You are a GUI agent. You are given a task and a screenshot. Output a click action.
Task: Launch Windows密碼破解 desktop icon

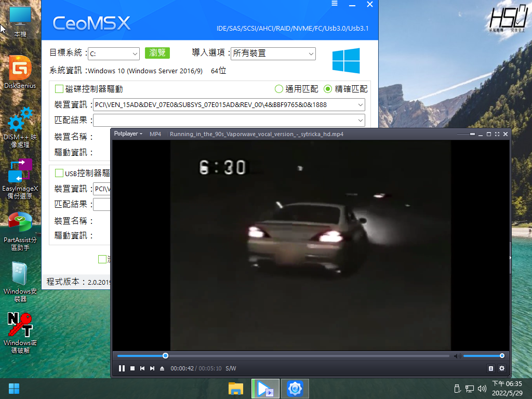coord(20,333)
